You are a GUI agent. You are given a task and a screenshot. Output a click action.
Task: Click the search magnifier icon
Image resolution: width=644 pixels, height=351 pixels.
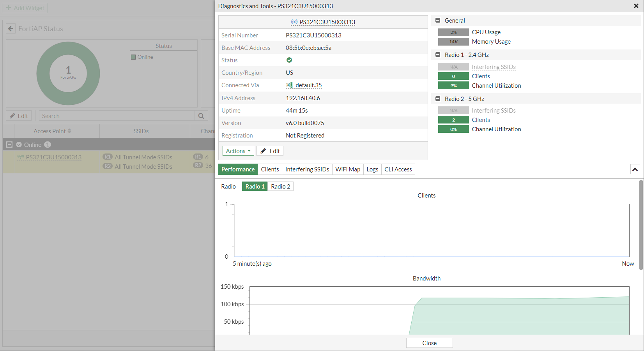[201, 115]
